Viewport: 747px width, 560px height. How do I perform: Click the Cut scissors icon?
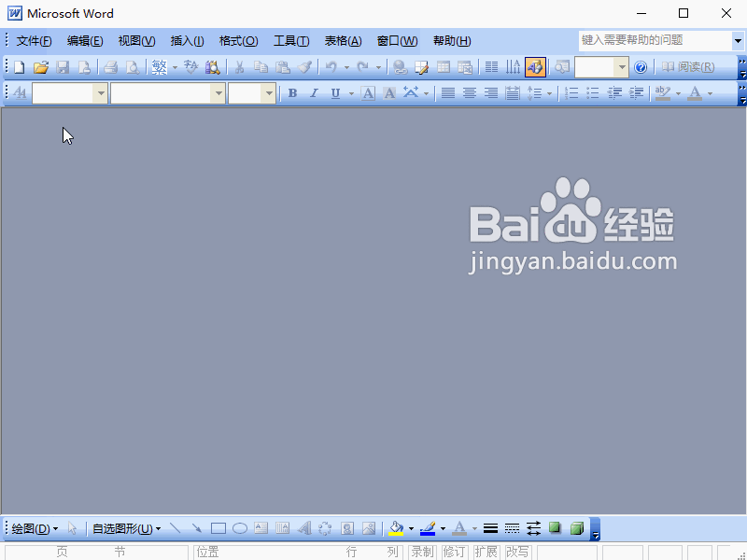[239, 67]
